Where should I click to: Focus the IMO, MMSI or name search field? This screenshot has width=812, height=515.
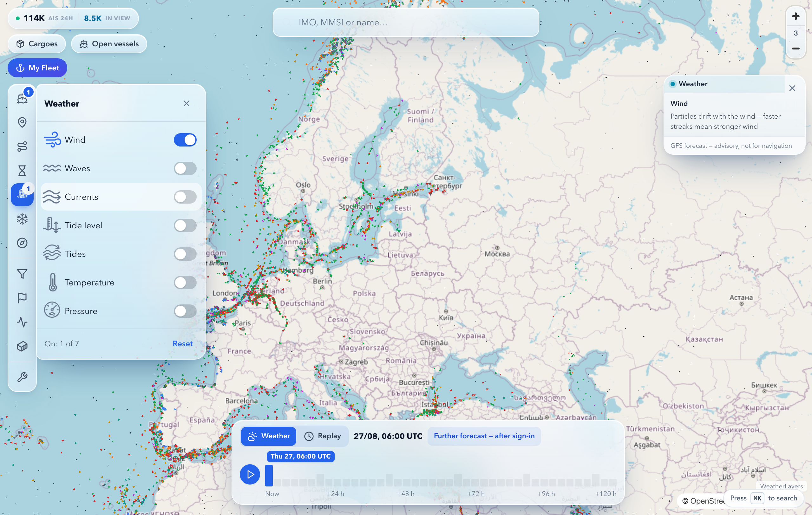click(406, 22)
